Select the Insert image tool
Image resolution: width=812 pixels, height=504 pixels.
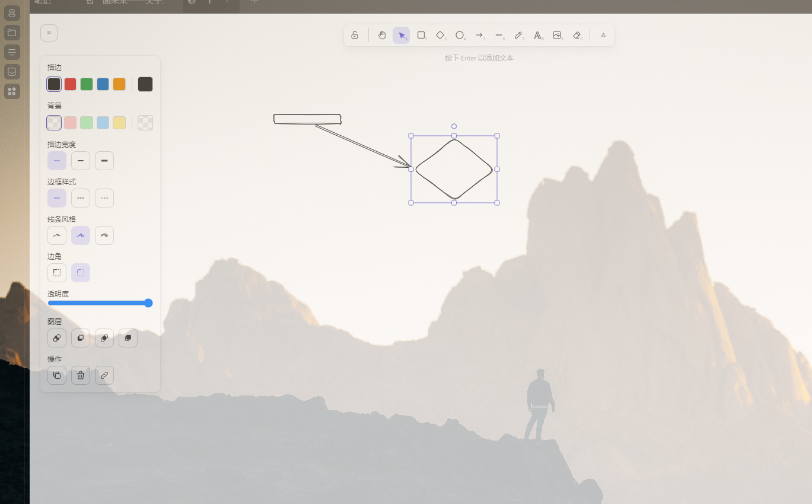pos(557,36)
